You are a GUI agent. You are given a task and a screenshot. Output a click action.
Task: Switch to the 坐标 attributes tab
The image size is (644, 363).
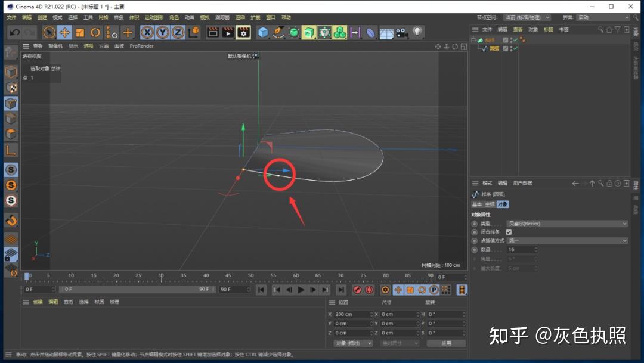pyautogui.click(x=489, y=204)
